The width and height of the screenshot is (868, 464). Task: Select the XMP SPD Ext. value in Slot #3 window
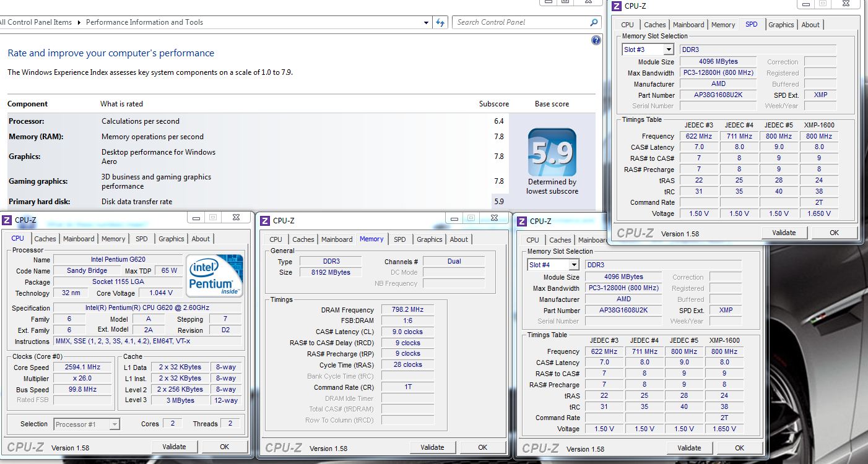(820, 95)
